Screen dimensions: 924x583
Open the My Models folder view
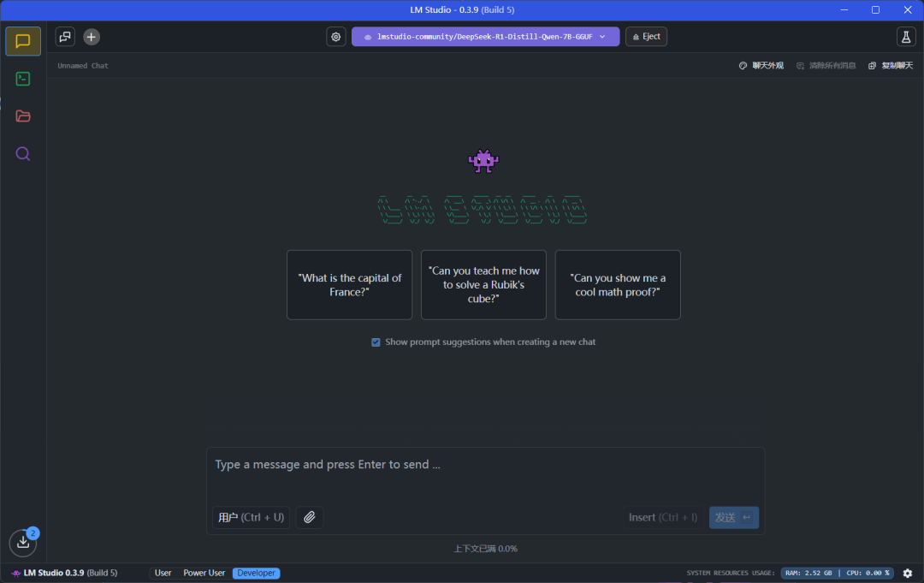click(x=23, y=116)
